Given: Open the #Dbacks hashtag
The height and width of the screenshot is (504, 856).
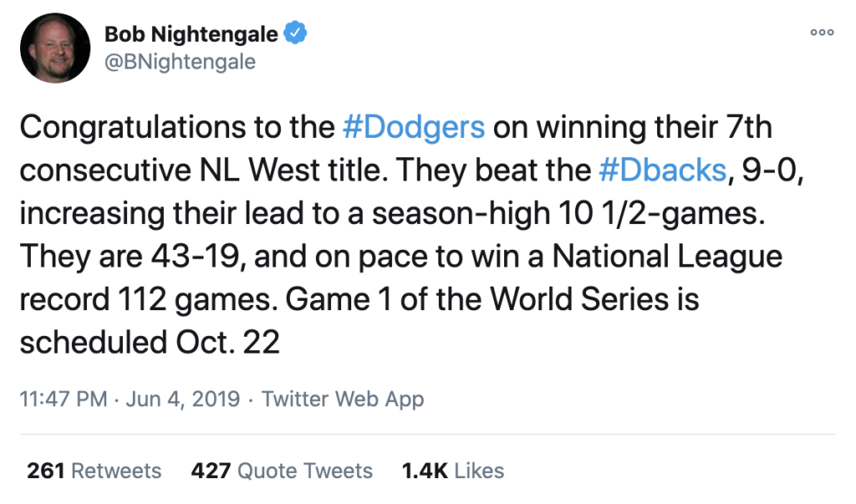Looking at the screenshot, I should pyautogui.click(x=663, y=170).
